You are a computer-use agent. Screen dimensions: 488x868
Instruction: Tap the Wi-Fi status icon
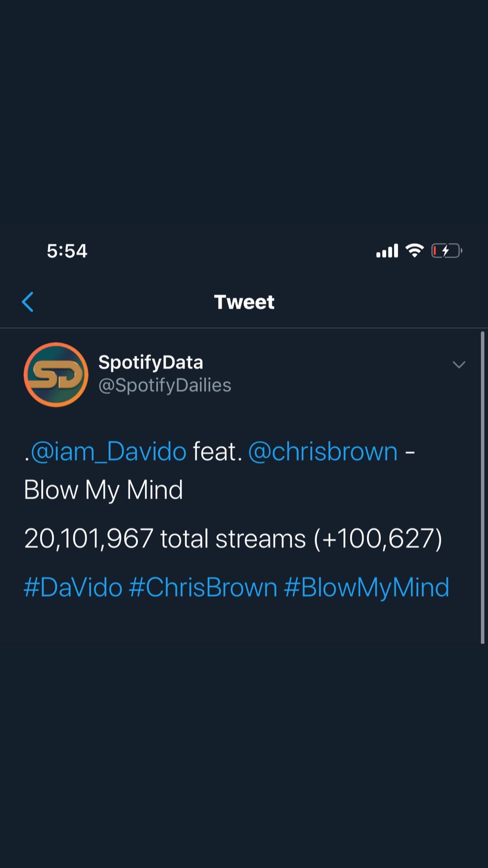pos(415,250)
